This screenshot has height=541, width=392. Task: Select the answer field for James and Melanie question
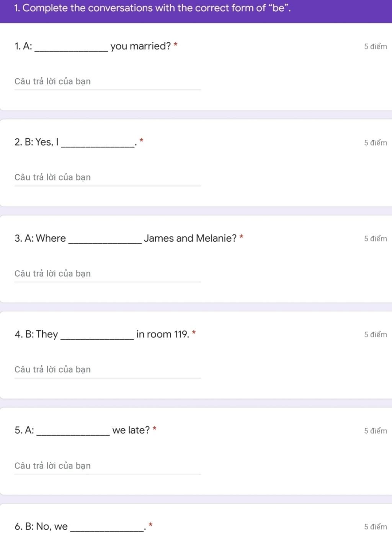[x=108, y=274]
